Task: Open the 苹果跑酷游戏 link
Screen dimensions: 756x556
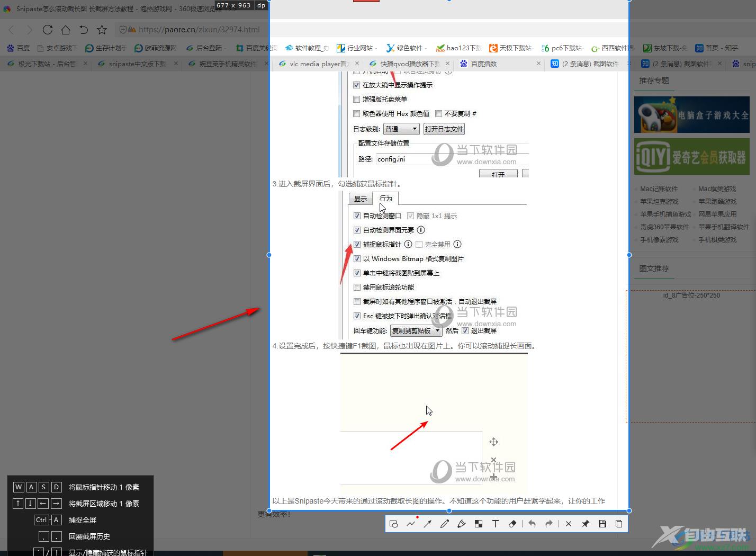Action: pyautogui.click(x=718, y=202)
